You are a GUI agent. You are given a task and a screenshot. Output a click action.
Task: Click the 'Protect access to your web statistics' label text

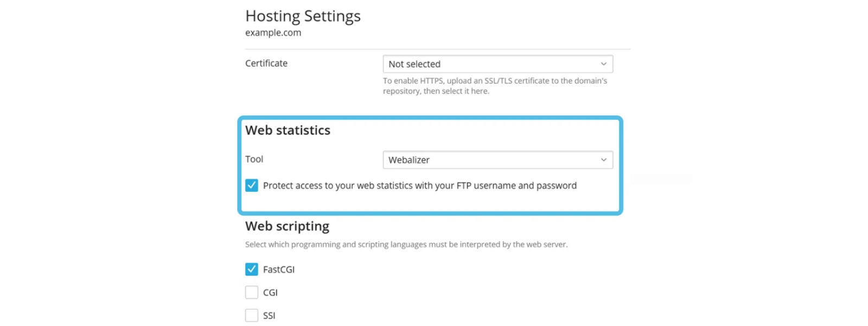pos(420,186)
